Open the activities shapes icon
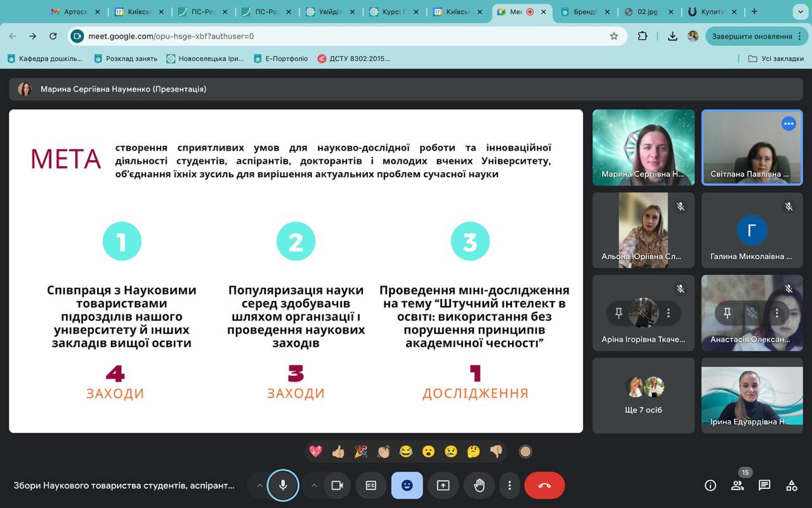 [792, 485]
